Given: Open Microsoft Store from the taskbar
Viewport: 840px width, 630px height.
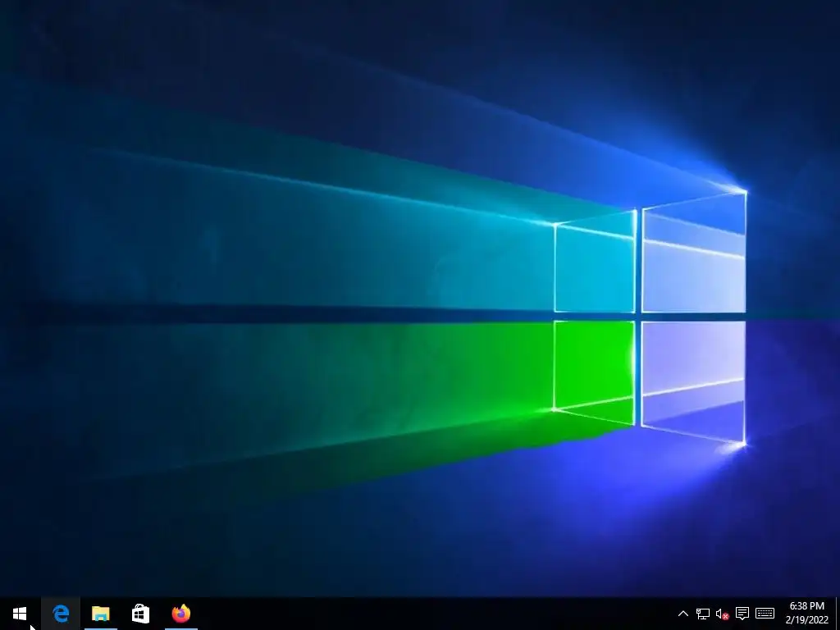Looking at the screenshot, I should pos(140,614).
